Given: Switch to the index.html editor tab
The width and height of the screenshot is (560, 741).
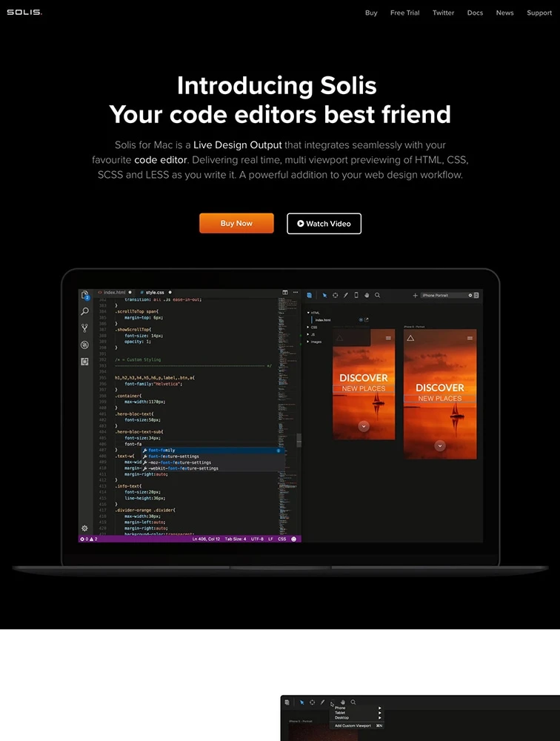Looking at the screenshot, I should pyautogui.click(x=115, y=293).
